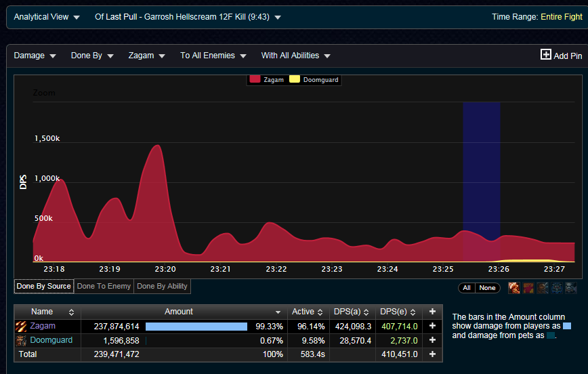This screenshot has width=588, height=374.
Task: Click the Total active time 583.4s
Action: click(x=312, y=354)
